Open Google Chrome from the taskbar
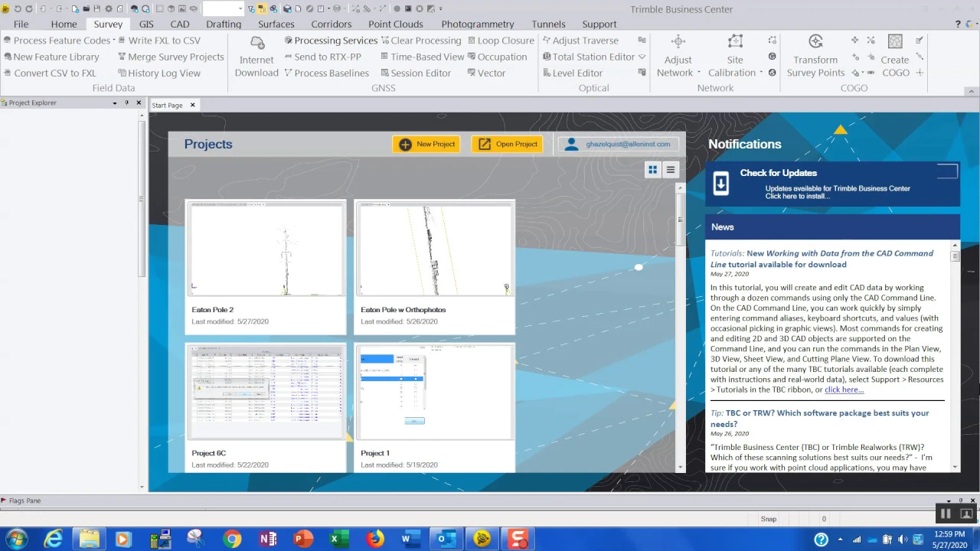 coord(232,540)
